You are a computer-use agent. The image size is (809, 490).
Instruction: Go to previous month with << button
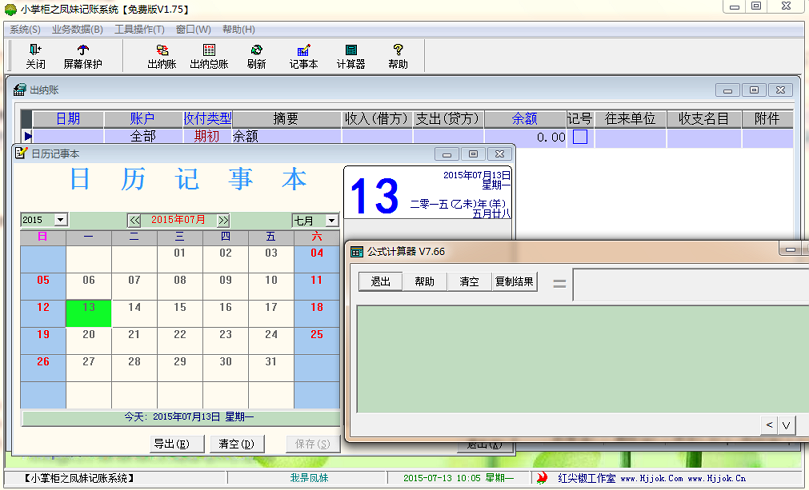[134, 220]
